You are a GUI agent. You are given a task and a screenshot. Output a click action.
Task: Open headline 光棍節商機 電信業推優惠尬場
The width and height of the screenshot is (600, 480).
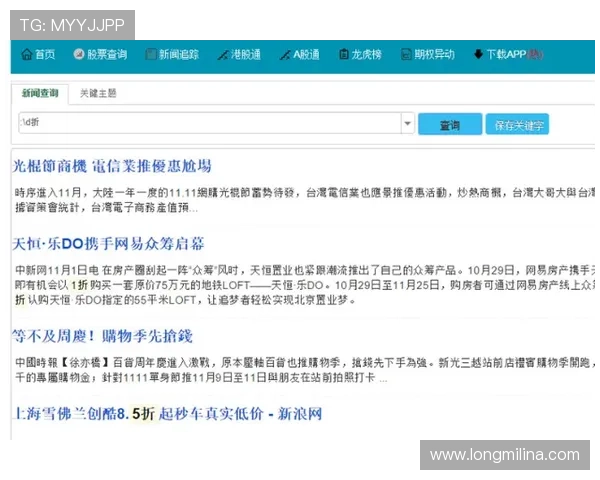point(112,166)
